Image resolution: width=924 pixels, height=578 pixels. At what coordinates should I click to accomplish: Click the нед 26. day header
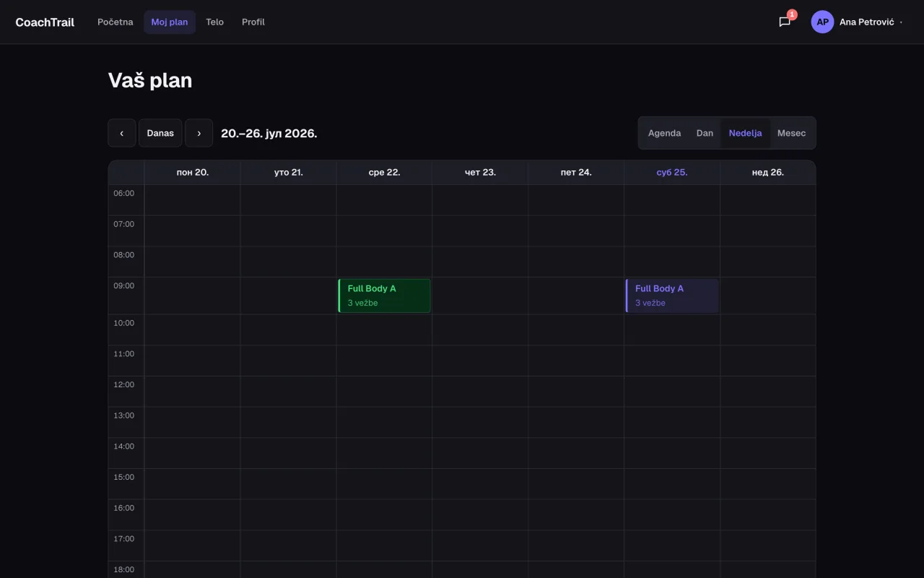coord(768,172)
